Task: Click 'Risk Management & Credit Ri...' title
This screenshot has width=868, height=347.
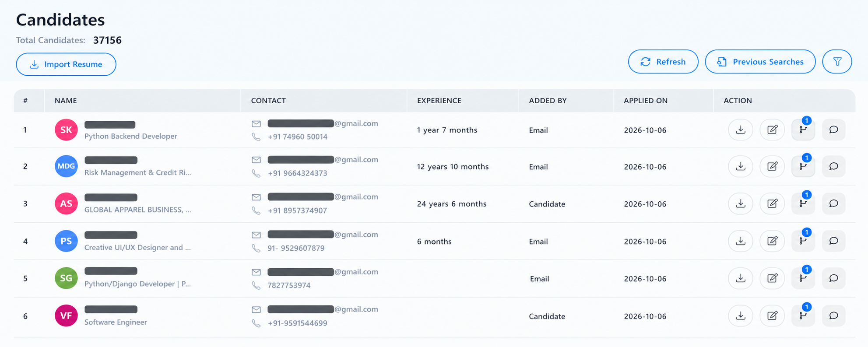Action: point(137,172)
